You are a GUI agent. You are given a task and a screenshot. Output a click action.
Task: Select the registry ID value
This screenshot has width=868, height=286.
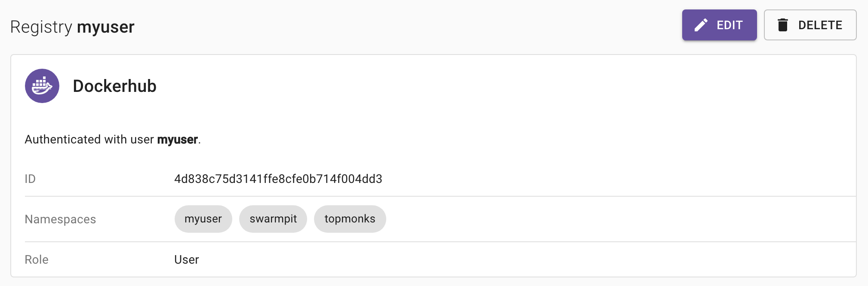click(x=278, y=179)
